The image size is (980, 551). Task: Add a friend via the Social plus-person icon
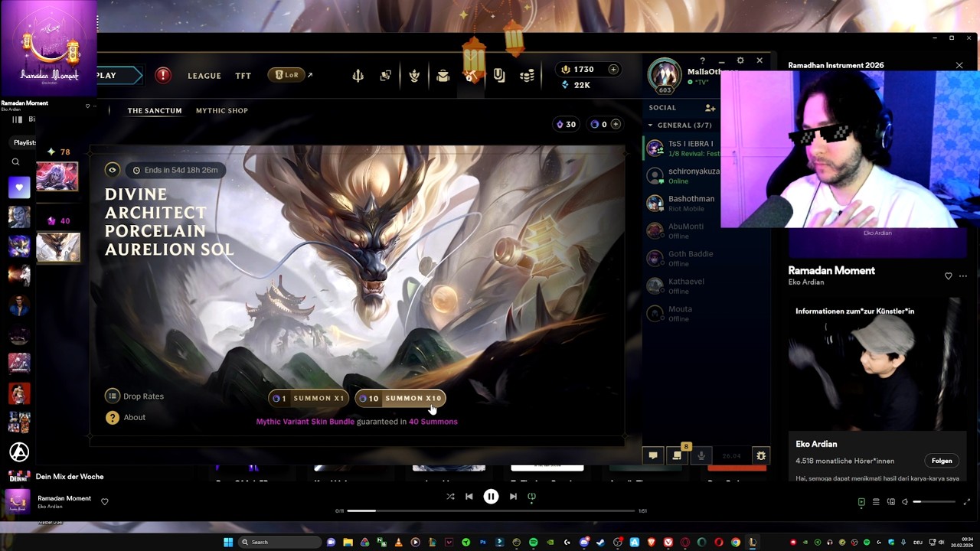pyautogui.click(x=710, y=108)
